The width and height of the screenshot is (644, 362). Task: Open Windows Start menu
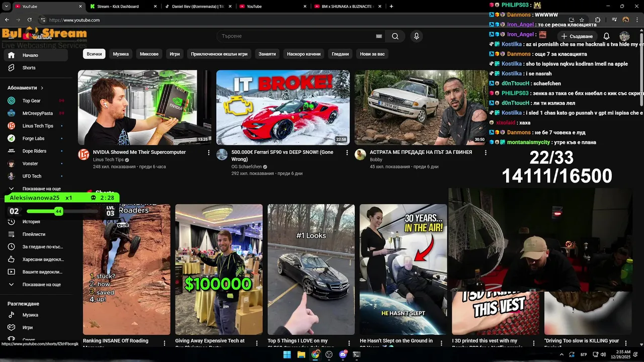[x=287, y=354]
